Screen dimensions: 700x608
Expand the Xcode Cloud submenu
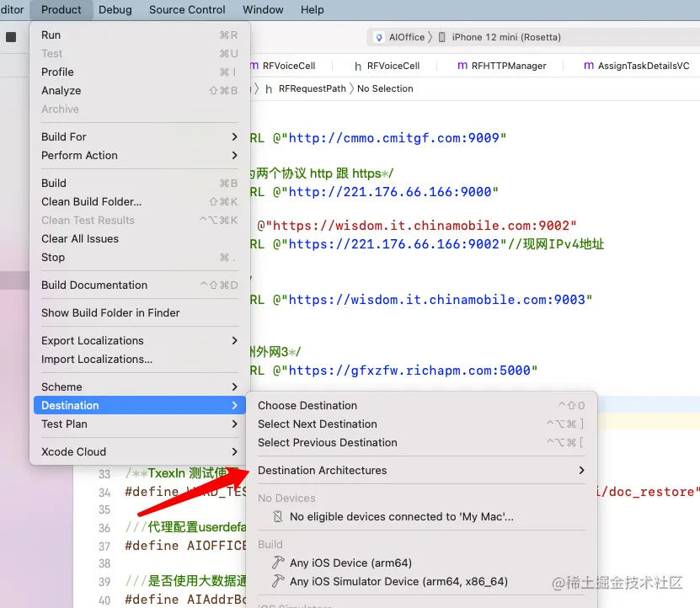pyautogui.click(x=140, y=451)
